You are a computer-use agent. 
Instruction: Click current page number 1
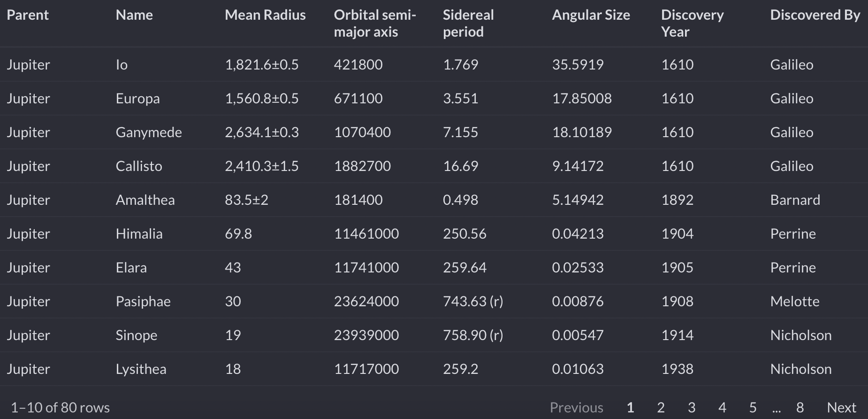[x=630, y=407]
